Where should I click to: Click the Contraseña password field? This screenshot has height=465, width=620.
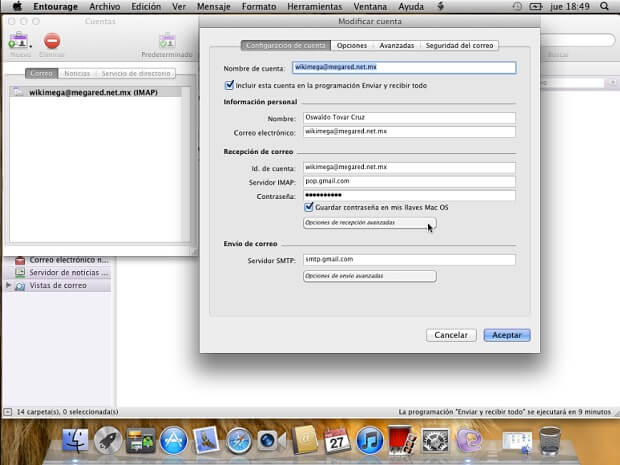coord(409,195)
